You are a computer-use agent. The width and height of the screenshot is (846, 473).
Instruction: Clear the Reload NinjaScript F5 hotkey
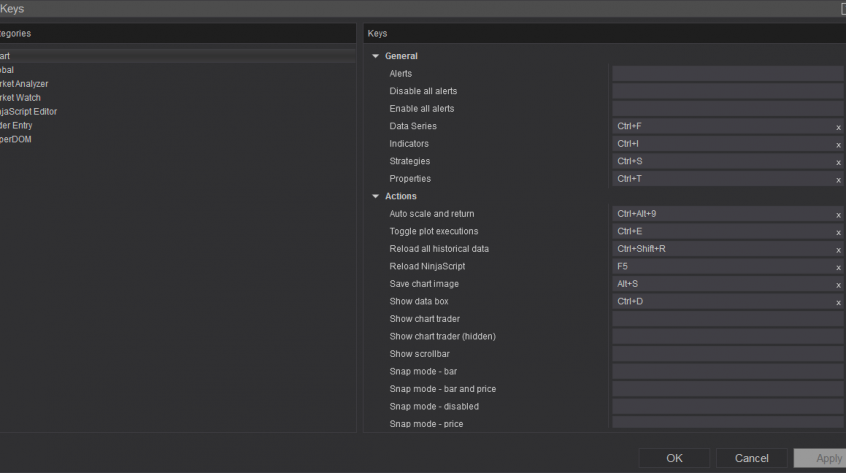(838, 267)
